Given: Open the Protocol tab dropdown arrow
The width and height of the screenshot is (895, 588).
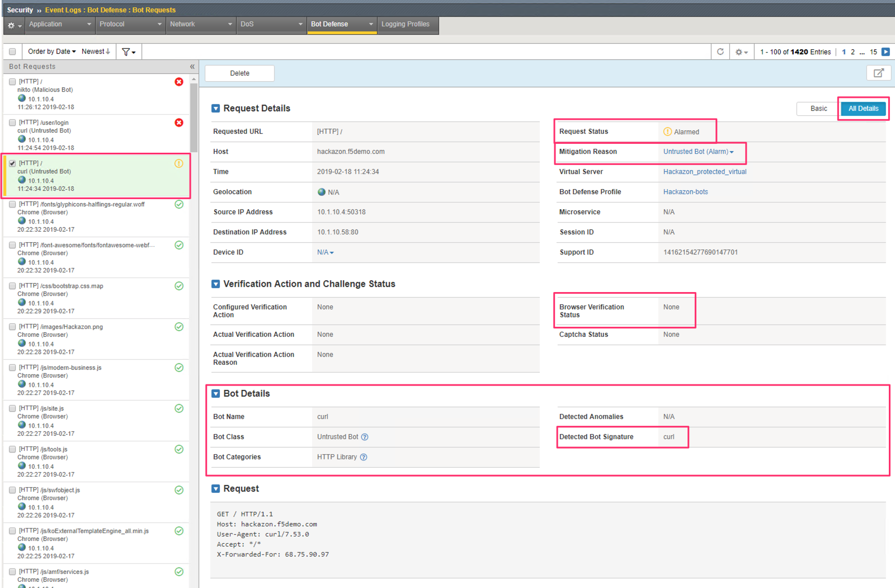Looking at the screenshot, I should [x=159, y=25].
